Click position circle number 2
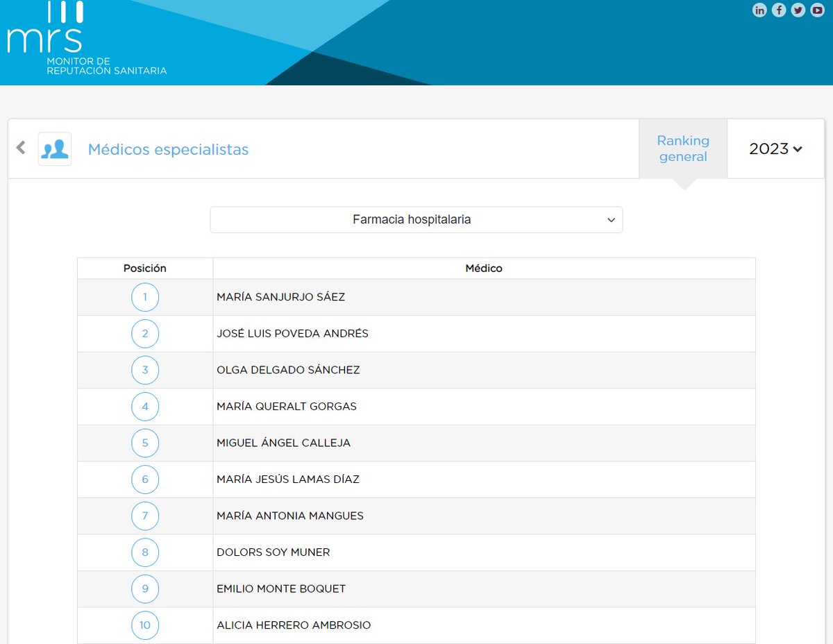833x644 pixels. tap(145, 334)
